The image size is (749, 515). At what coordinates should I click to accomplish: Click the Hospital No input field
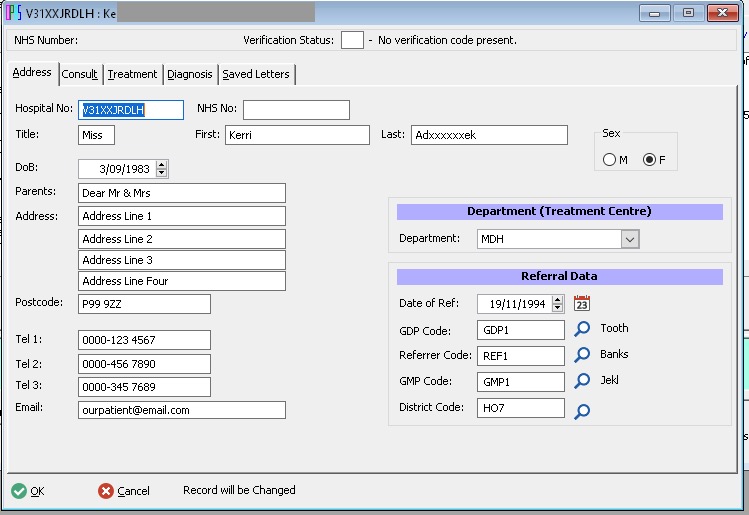[x=131, y=110]
